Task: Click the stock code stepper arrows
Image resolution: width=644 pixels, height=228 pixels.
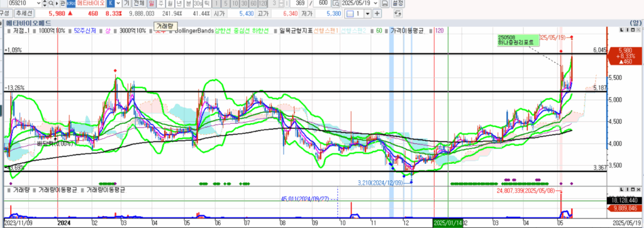Action: coord(45,3)
